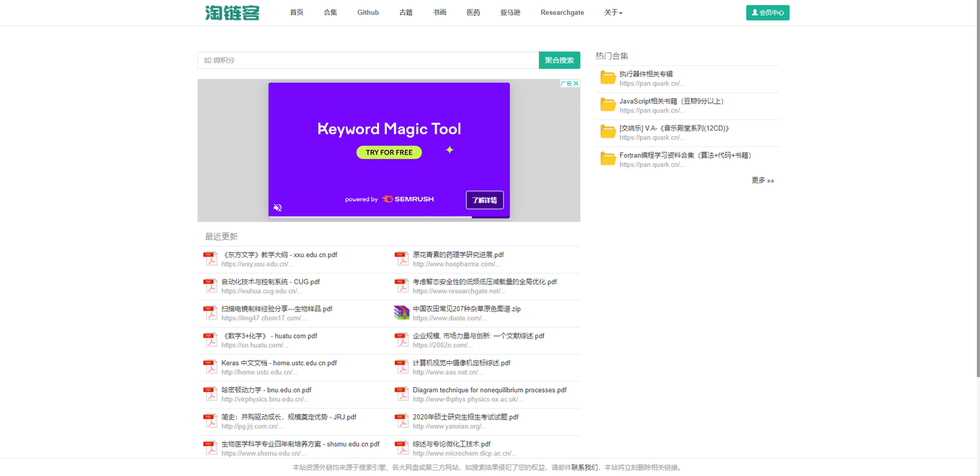Open the 书画 nav item
980x476 pixels.
(x=440, y=12)
